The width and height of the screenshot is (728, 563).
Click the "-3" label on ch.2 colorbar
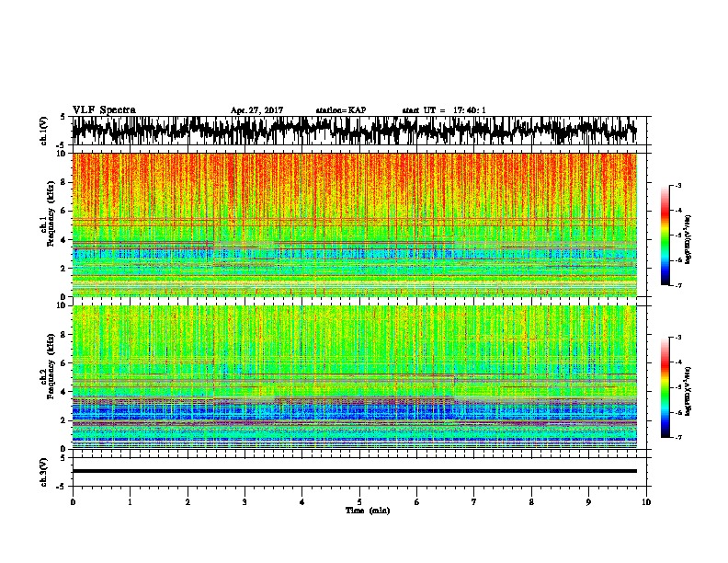coord(678,338)
